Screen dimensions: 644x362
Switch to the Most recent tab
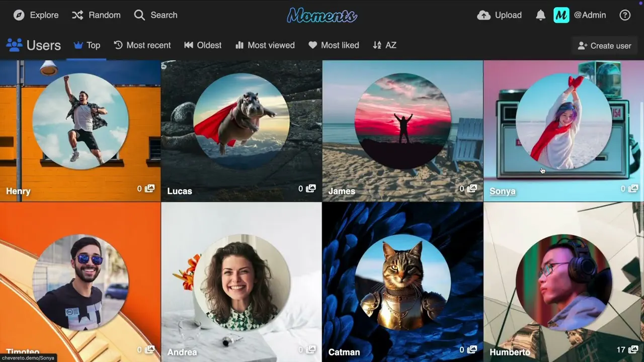(x=142, y=45)
